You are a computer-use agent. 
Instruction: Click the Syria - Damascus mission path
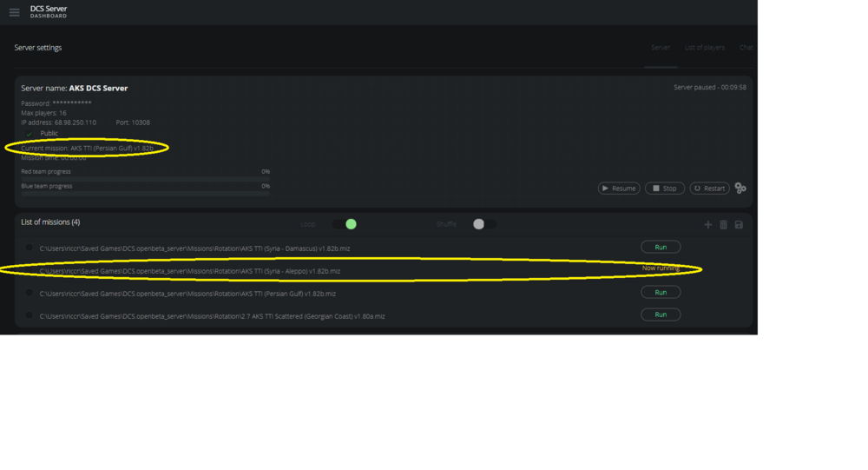point(194,248)
